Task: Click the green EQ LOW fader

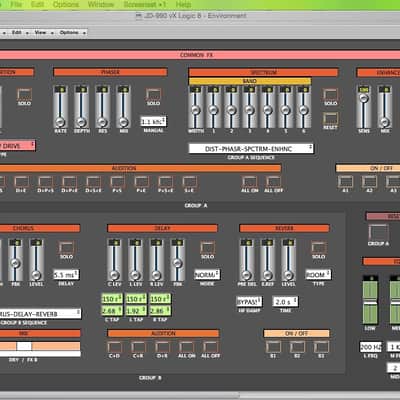Action: [370, 299]
